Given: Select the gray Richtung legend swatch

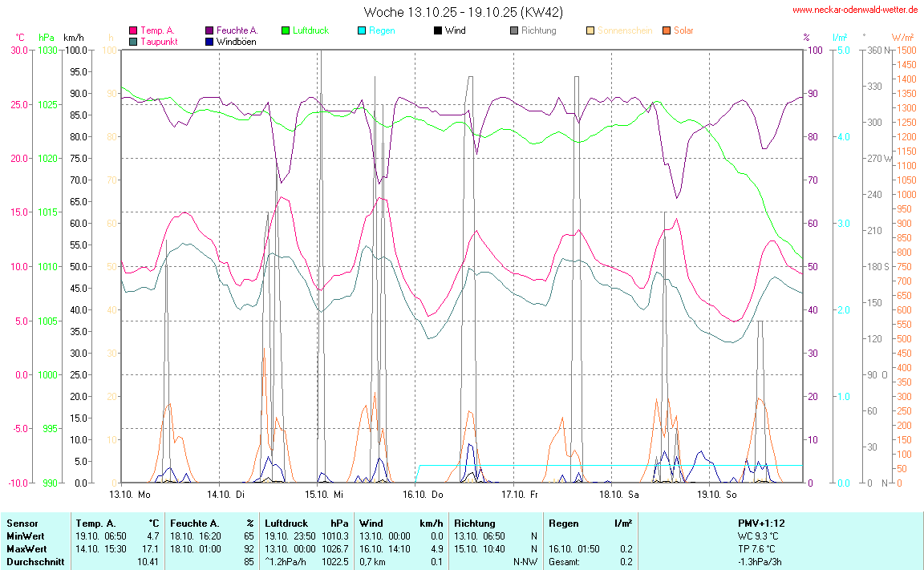Looking at the screenshot, I should (x=514, y=31).
